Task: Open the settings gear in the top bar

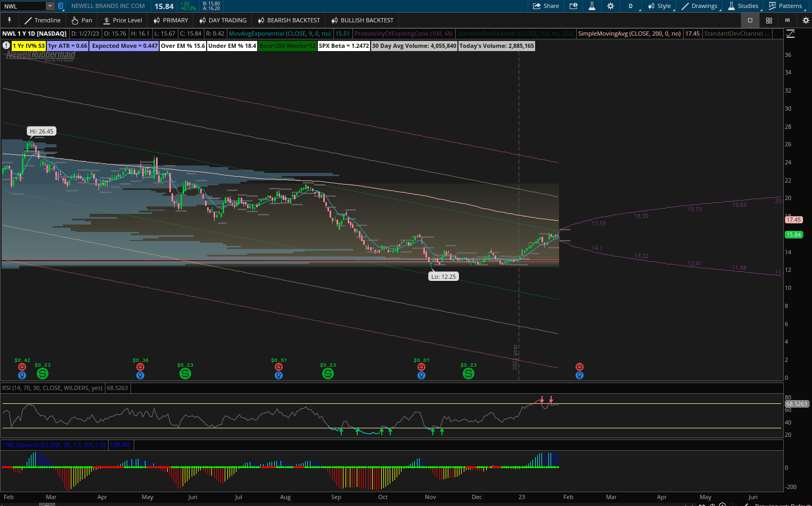Action: click(x=610, y=6)
